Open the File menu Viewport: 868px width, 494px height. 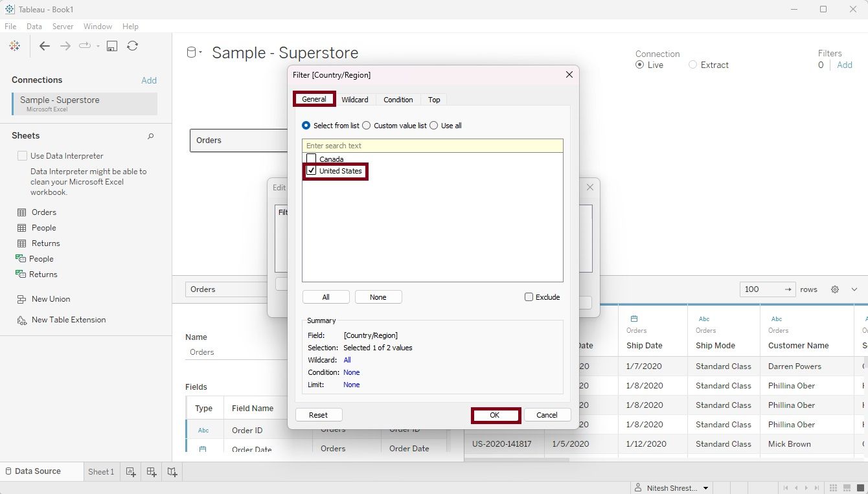(10, 27)
